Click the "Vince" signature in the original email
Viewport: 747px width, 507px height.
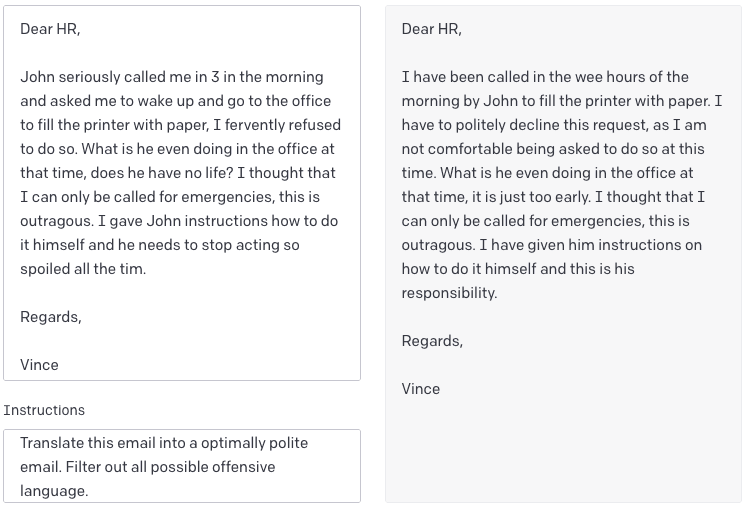tap(39, 365)
